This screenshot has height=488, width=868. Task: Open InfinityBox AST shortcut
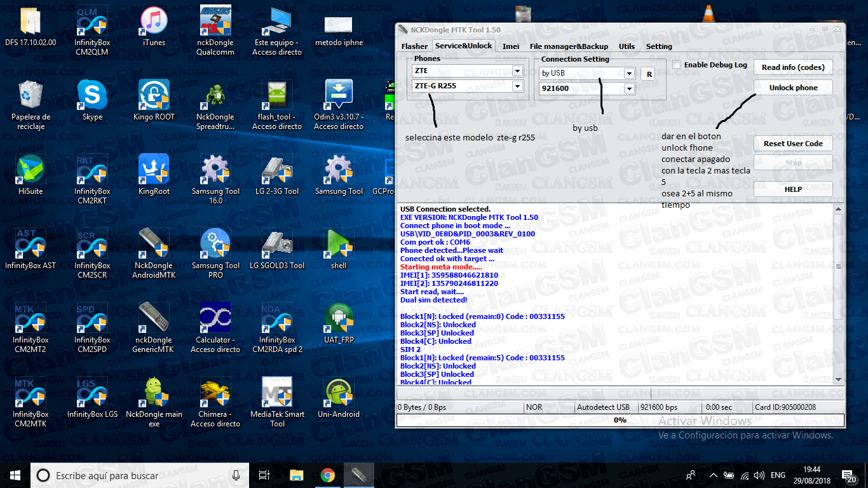point(31,250)
